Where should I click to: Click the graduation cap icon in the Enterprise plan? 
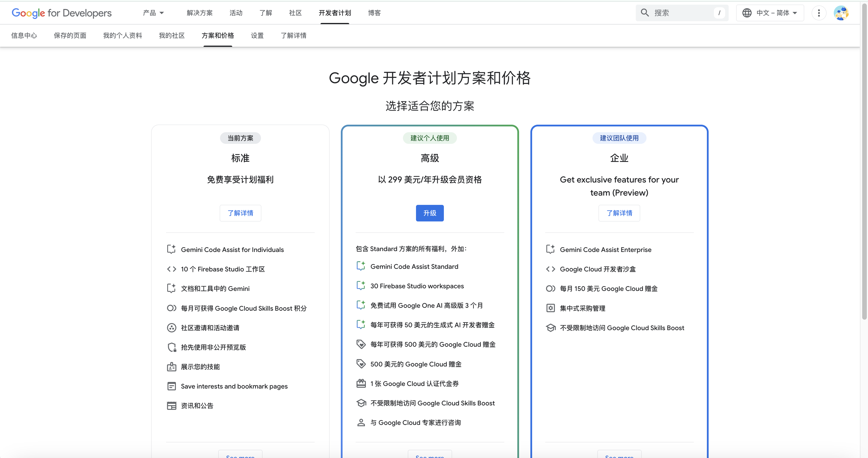(551, 328)
